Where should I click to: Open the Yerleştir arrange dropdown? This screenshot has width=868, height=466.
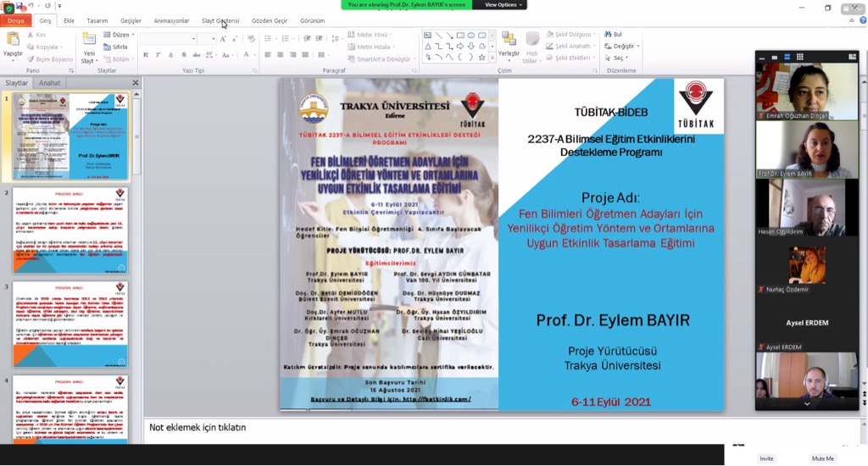[x=509, y=46]
